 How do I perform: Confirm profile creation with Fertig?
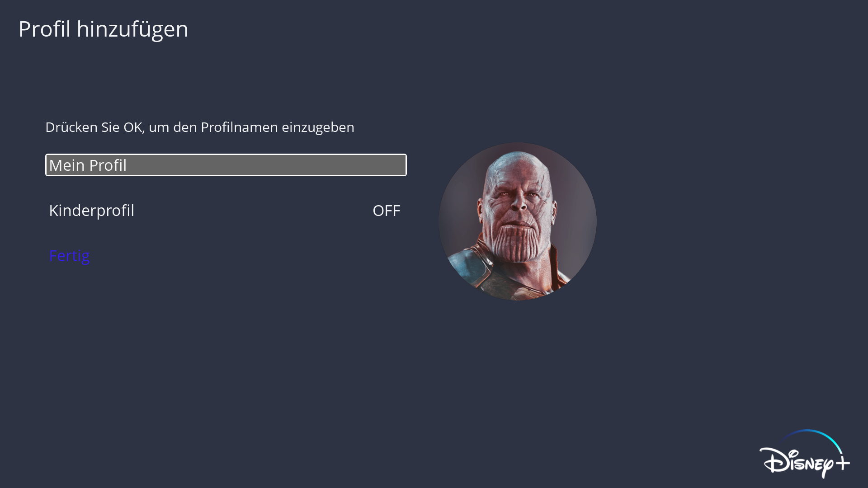coord(69,256)
